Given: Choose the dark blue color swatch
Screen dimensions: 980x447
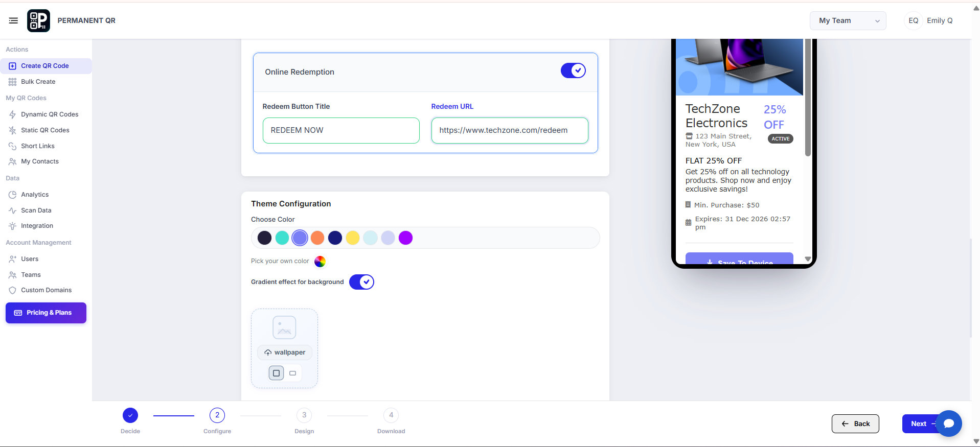Looking at the screenshot, I should pyautogui.click(x=335, y=238).
